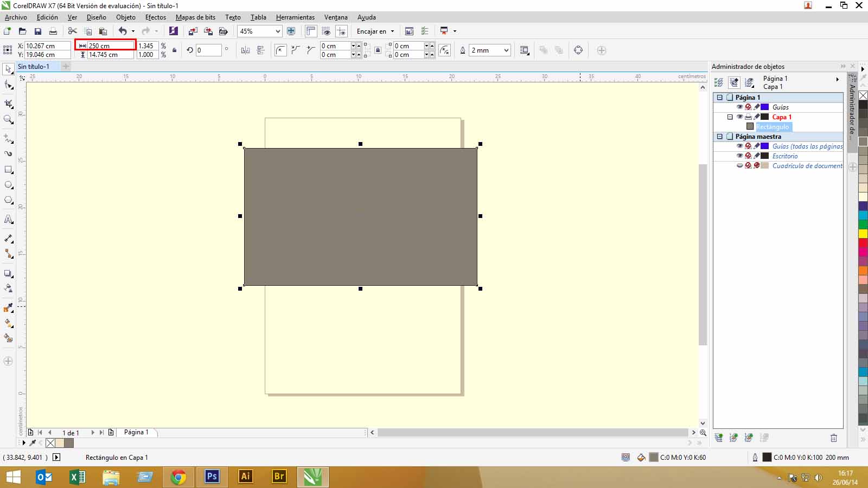This screenshot has height=488, width=868.
Task: Select the Rectángulo object in layer list
Action: pos(773,127)
